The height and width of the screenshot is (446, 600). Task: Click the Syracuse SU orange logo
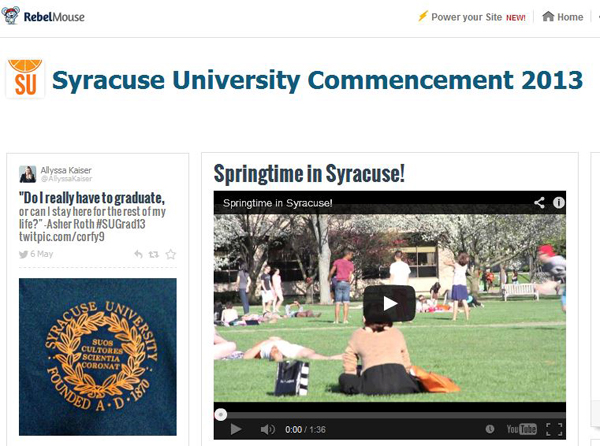25,78
